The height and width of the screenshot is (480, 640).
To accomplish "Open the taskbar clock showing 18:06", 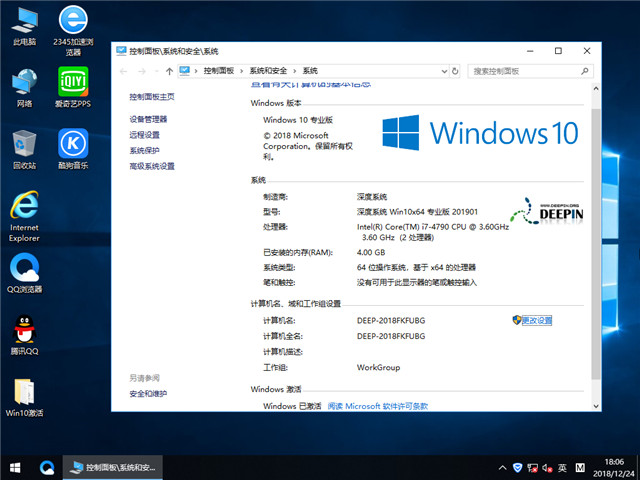I will (614, 468).
